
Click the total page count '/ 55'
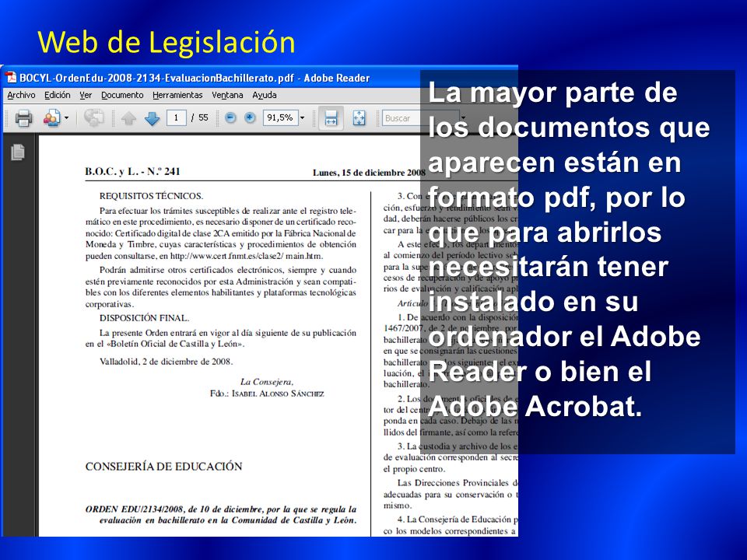pyautogui.click(x=200, y=117)
